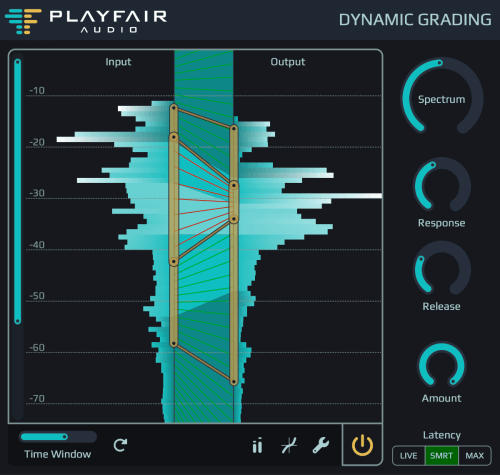500x475 pixels.
Task: Click the -30 dB scale label
Action: [37, 193]
